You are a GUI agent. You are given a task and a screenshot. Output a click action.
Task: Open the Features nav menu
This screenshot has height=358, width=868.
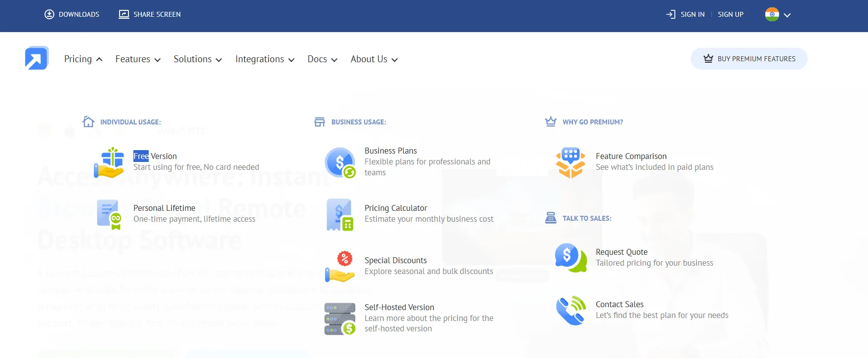(x=138, y=59)
